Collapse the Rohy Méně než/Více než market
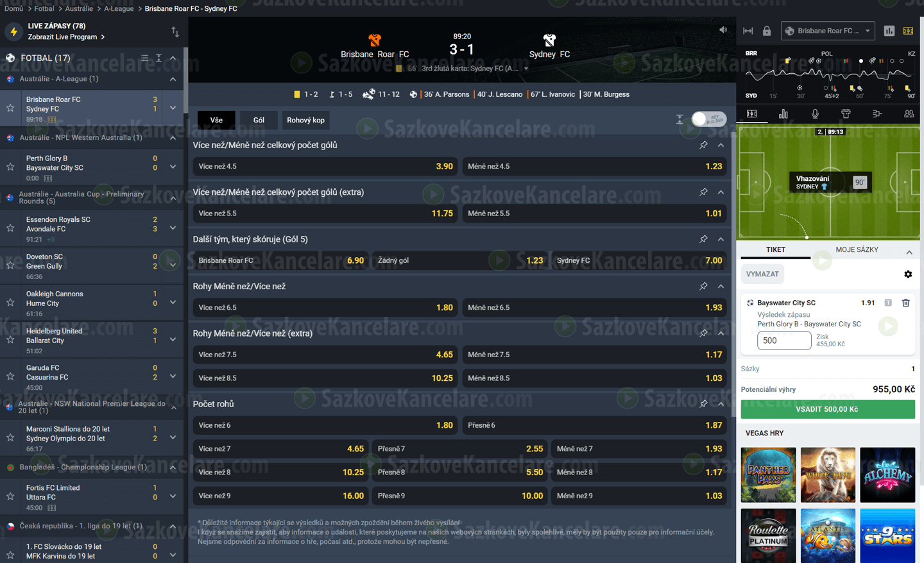924x563 pixels. 721,286
